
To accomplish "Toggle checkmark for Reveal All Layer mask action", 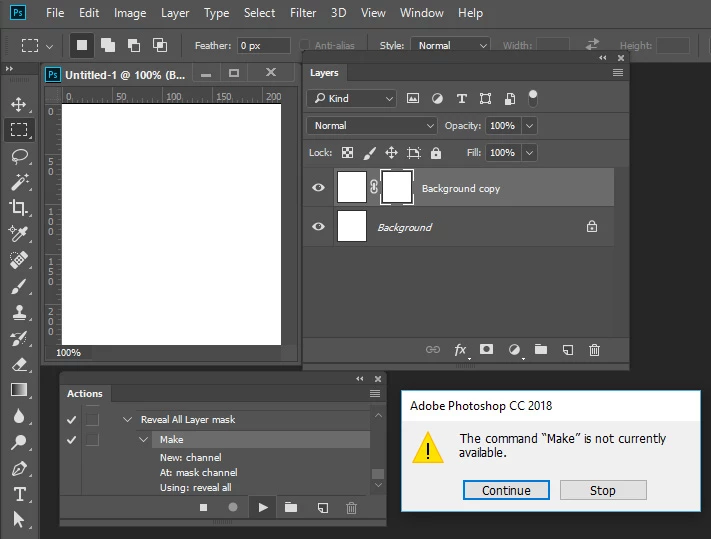I will (71, 420).
